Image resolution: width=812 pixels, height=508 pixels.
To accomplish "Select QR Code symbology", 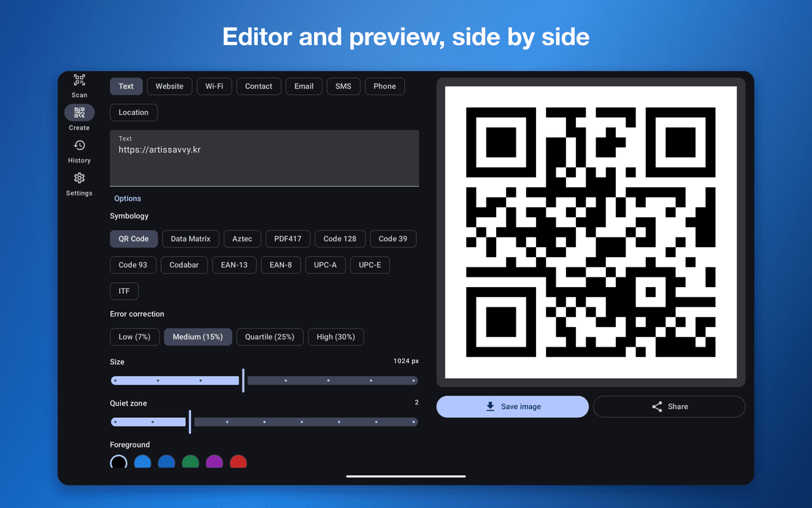I will [134, 239].
